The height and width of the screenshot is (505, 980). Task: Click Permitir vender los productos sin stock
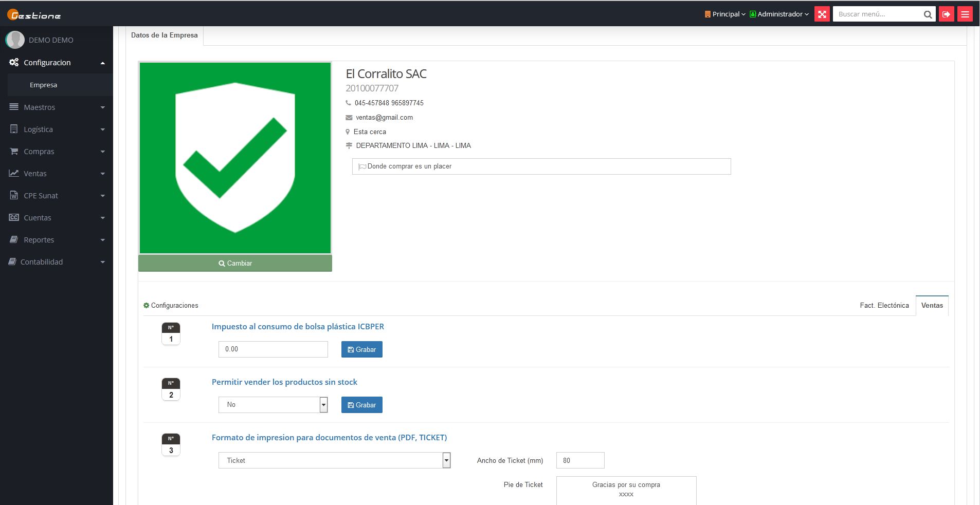284,382
